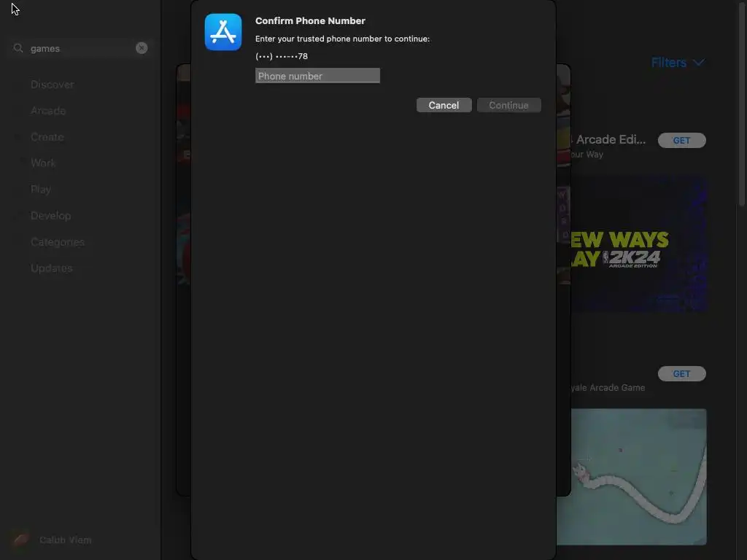Select Create in the sidebar
Image resolution: width=747 pixels, height=560 pixels.
click(x=47, y=137)
